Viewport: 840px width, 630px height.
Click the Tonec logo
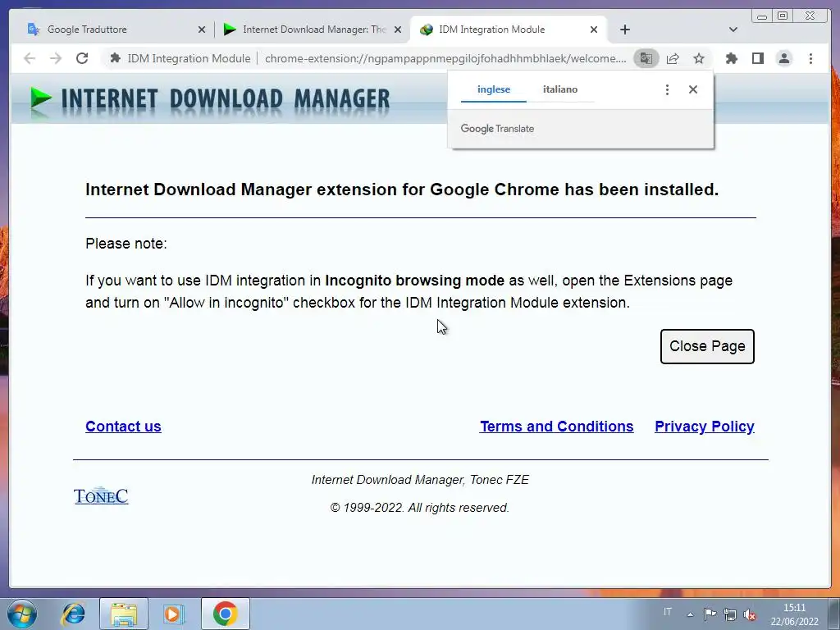coord(101,496)
